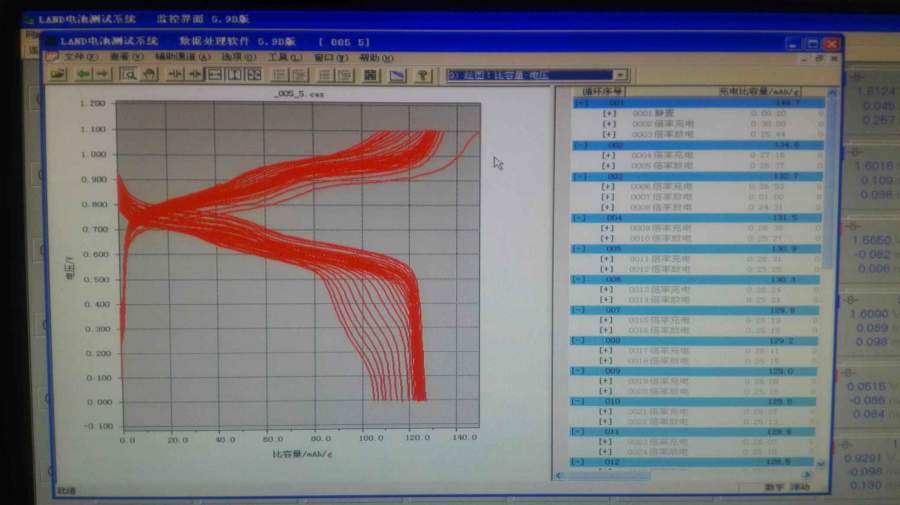The width and height of the screenshot is (900, 505).
Task: Select step 0005 row text
Action: 662,166
